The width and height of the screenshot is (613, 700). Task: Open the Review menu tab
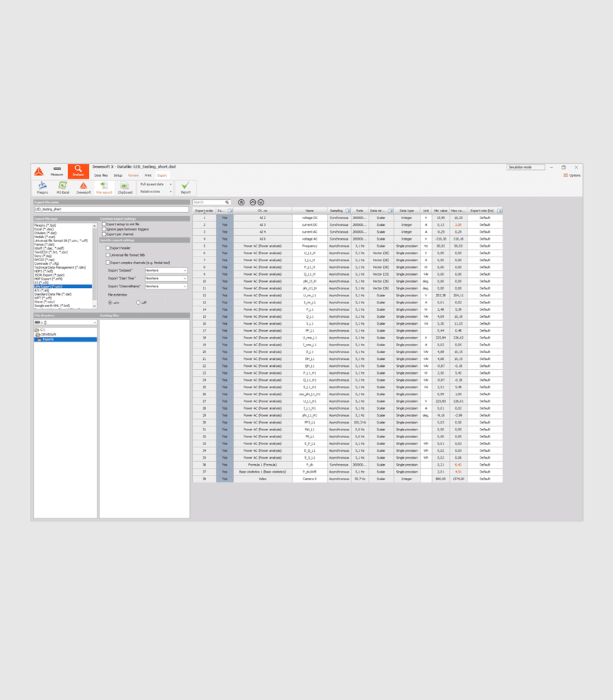tap(133, 175)
